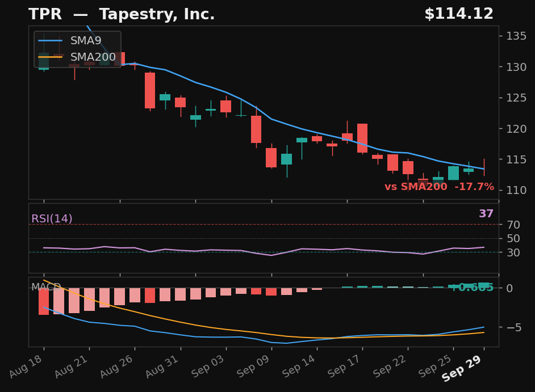Click the RSI 30 level label

[513, 252]
